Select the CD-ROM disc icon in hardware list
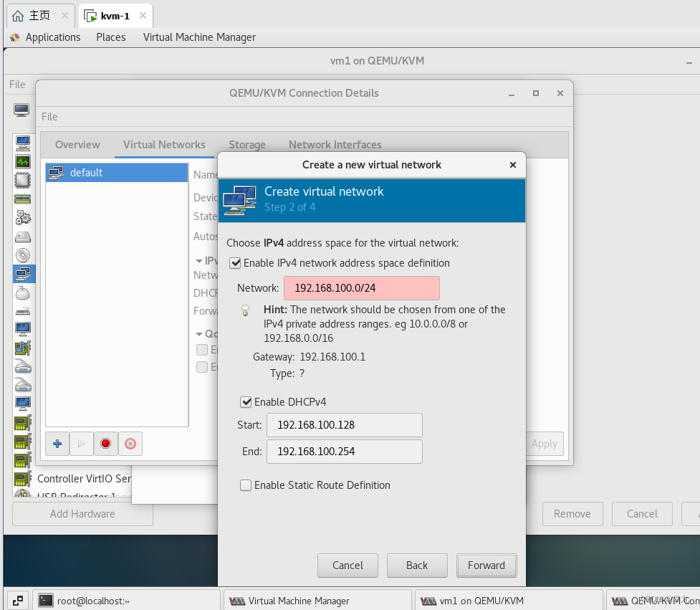The width and height of the screenshot is (700, 610). pos(23,255)
